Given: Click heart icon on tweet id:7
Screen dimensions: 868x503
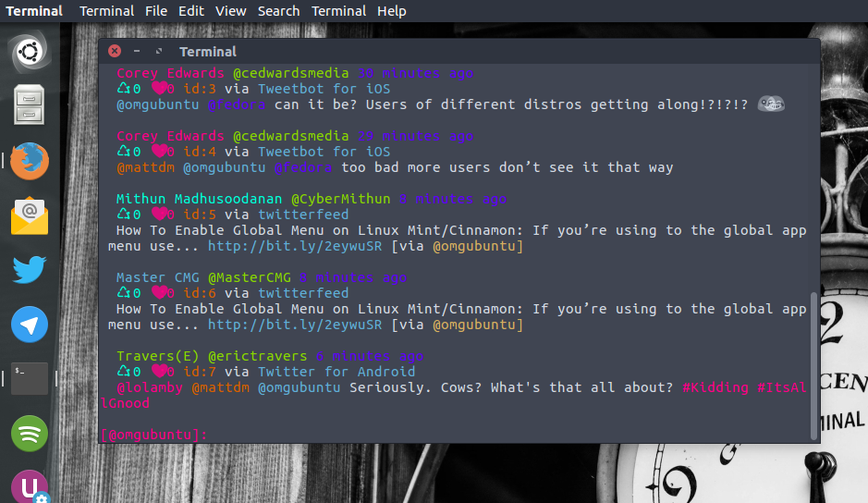Looking at the screenshot, I should pyautogui.click(x=159, y=371).
